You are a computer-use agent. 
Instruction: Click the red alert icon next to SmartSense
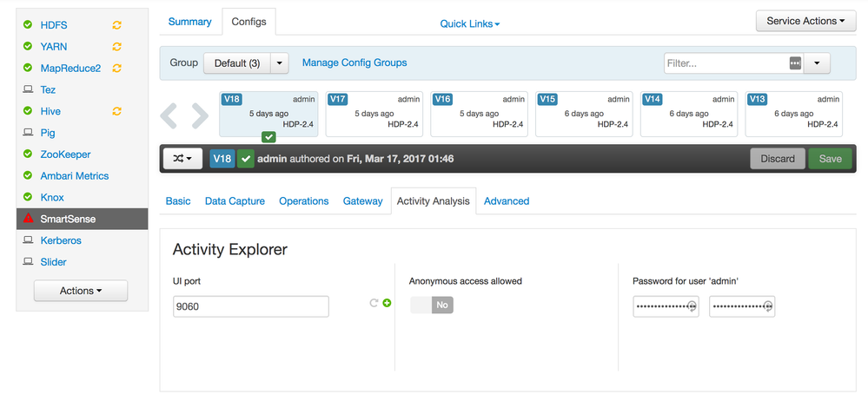[28, 219]
